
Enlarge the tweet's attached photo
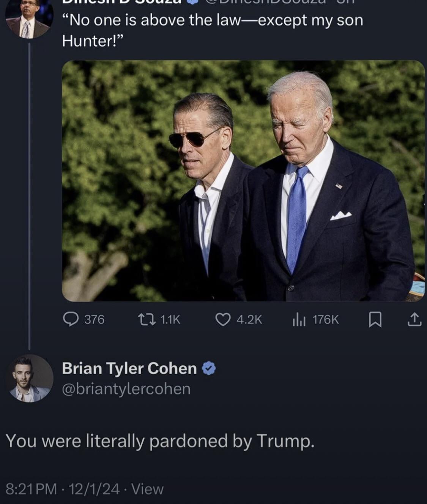(x=243, y=181)
